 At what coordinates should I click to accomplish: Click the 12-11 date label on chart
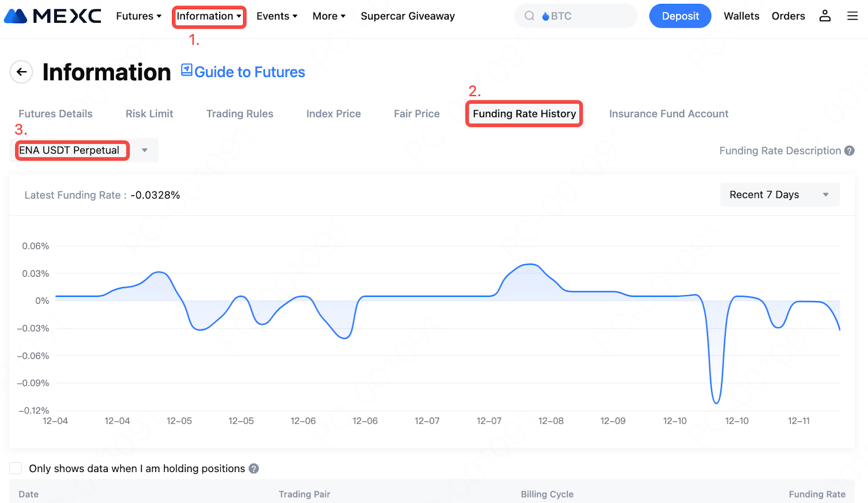799,421
